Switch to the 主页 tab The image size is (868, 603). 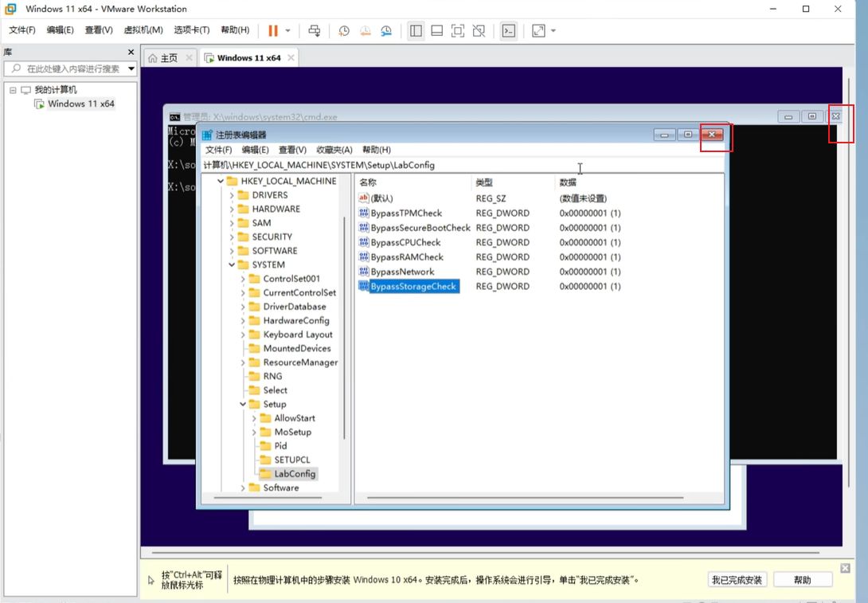(x=163, y=58)
